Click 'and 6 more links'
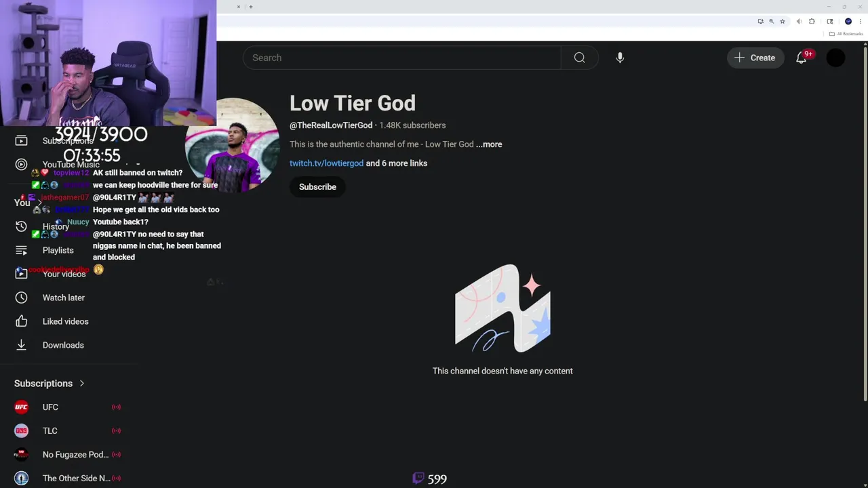This screenshot has width=868, height=488. point(397,163)
